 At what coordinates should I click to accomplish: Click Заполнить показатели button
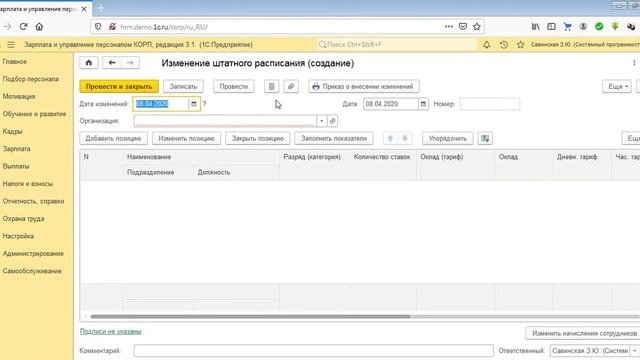334,138
